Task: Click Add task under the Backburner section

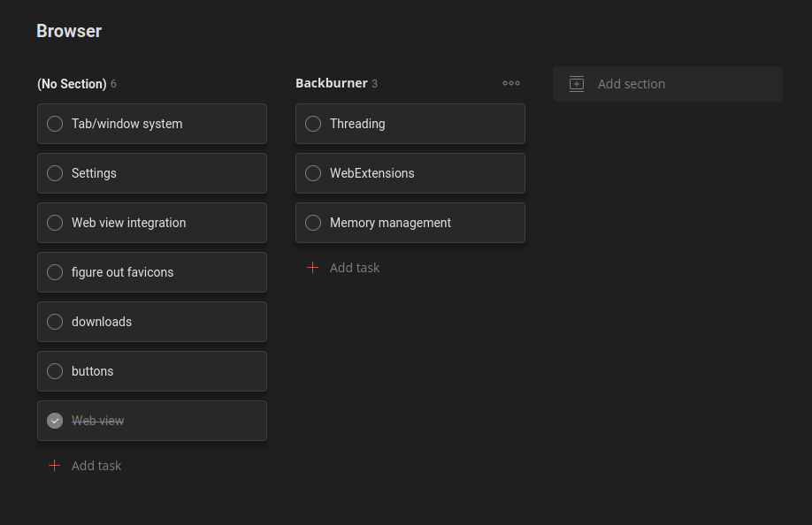Action: point(355,268)
